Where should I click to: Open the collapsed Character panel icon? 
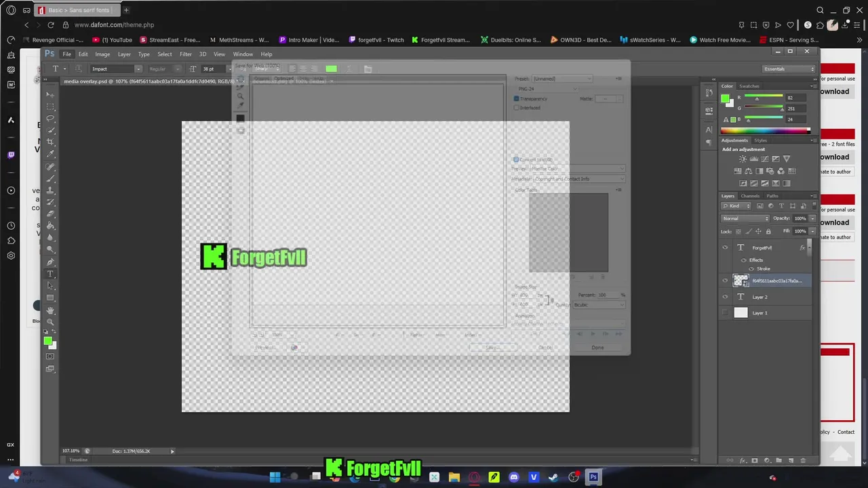pos(709,129)
